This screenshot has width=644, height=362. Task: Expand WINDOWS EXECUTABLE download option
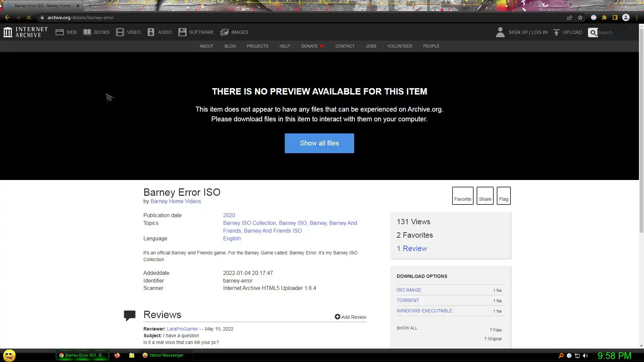[x=424, y=311]
